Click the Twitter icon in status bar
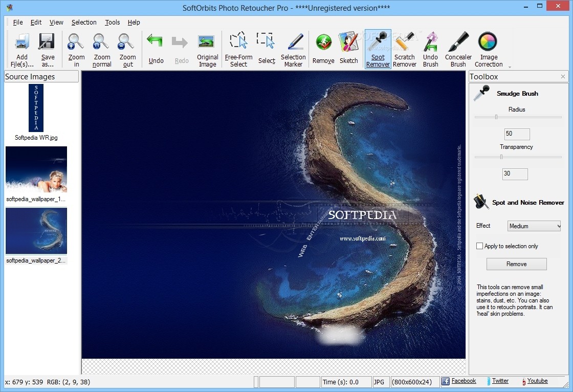This screenshot has width=573, height=392. click(489, 381)
